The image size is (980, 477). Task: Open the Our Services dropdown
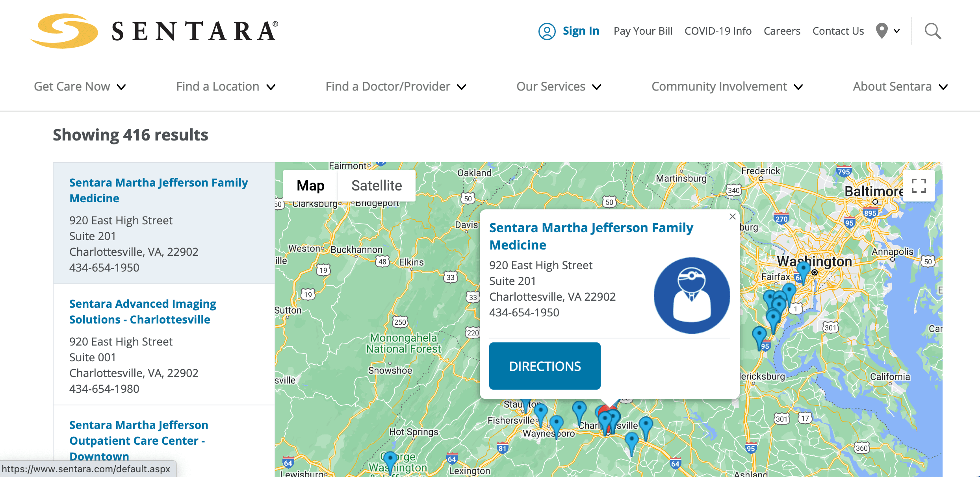[559, 87]
